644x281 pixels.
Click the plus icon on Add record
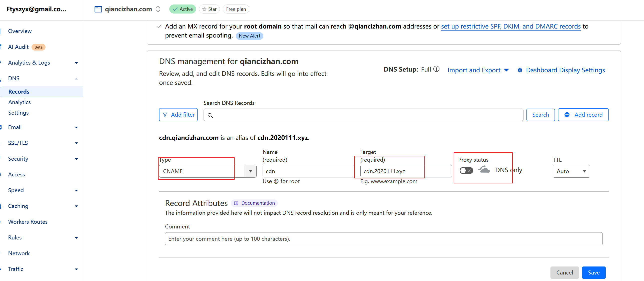[567, 115]
